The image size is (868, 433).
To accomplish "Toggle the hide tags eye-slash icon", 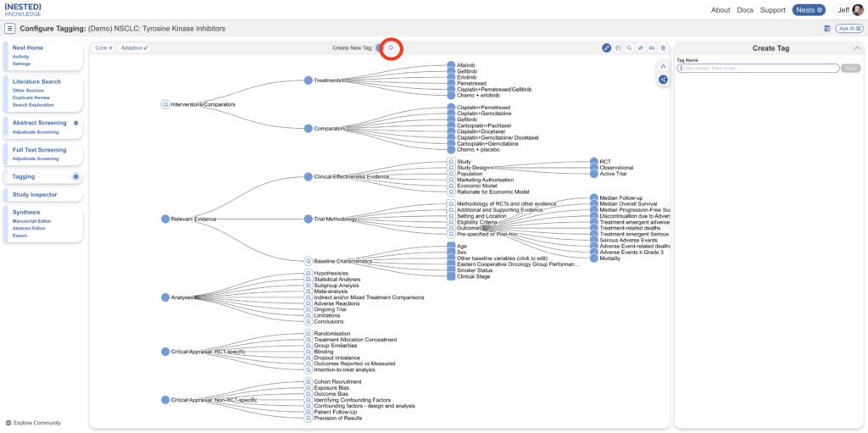I will click(x=640, y=47).
